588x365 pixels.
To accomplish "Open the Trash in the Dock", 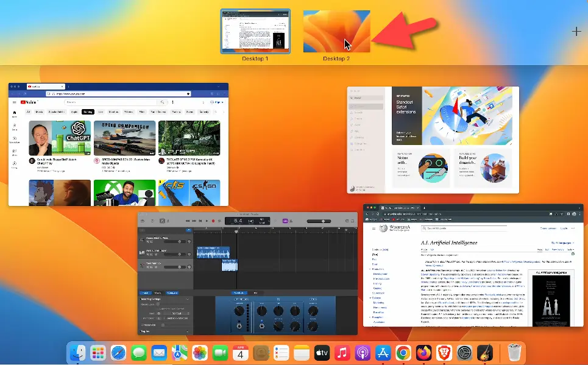I will pos(514,353).
